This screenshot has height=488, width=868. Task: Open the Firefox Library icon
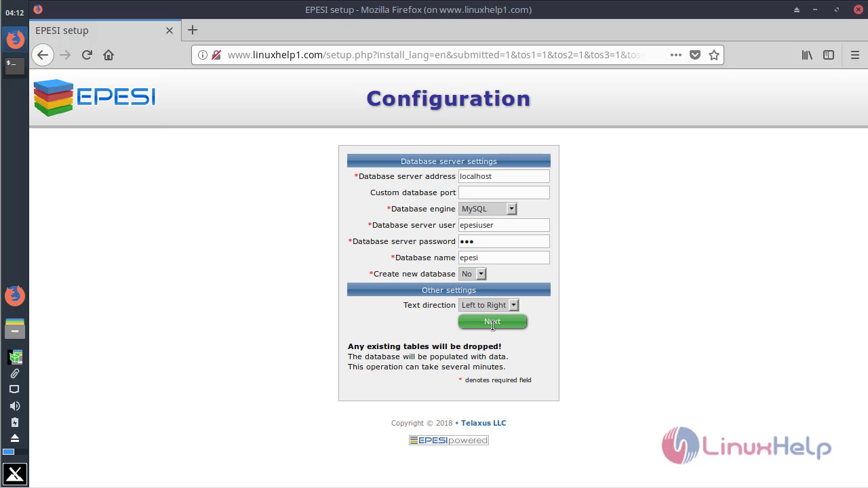pyautogui.click(x=807, y=55)
